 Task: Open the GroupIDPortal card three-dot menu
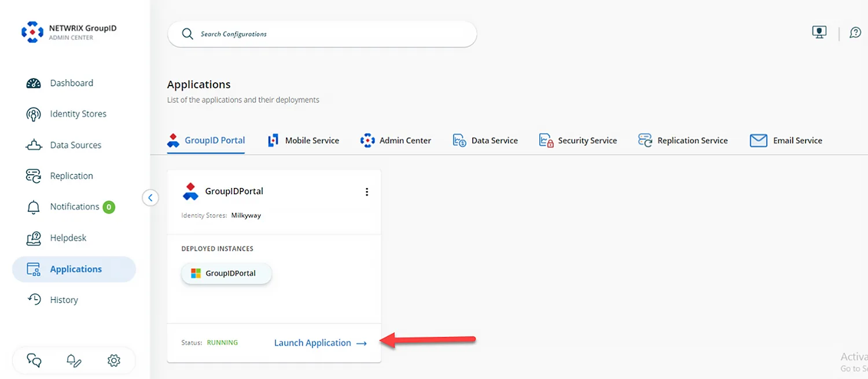point(367,192)
